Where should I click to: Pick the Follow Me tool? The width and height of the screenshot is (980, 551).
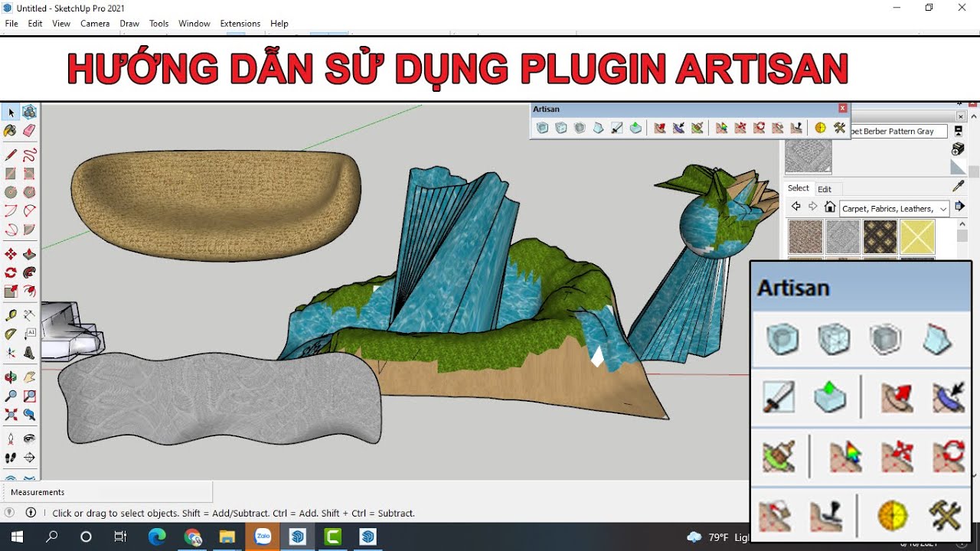tap(29, 272)
